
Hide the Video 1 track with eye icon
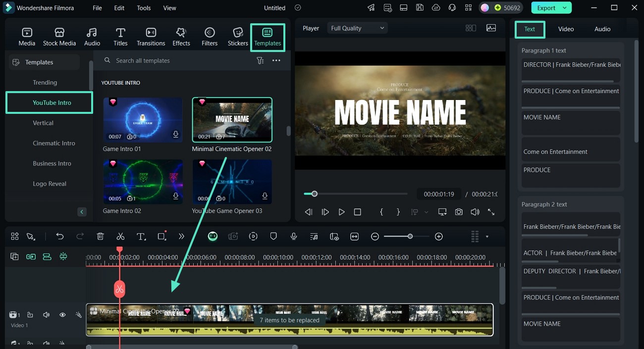tap(62, 315)
